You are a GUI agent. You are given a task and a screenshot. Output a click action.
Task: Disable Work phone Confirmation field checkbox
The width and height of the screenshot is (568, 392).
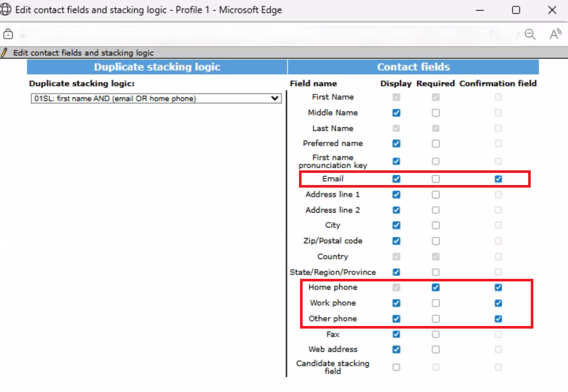[x=498, y=303]
